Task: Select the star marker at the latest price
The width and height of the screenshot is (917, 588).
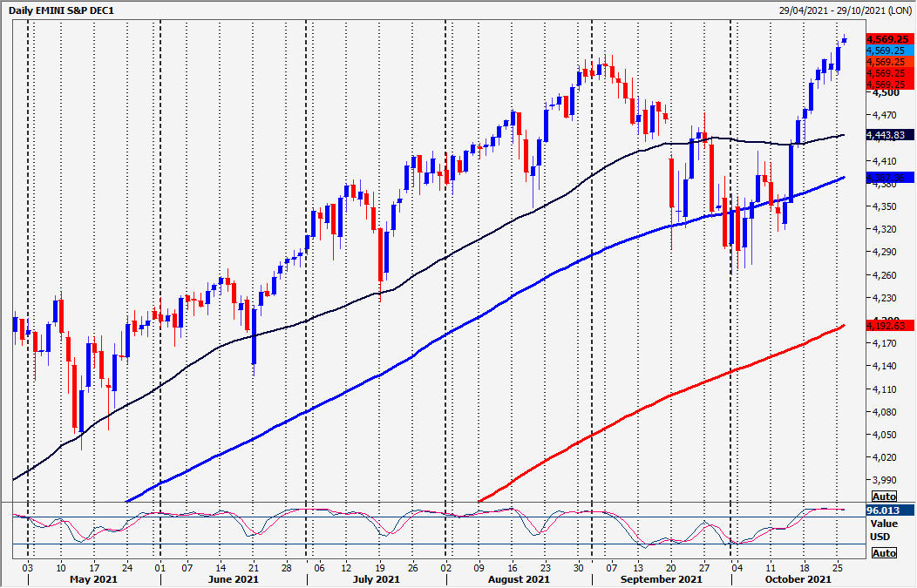Action: (845, 39)
